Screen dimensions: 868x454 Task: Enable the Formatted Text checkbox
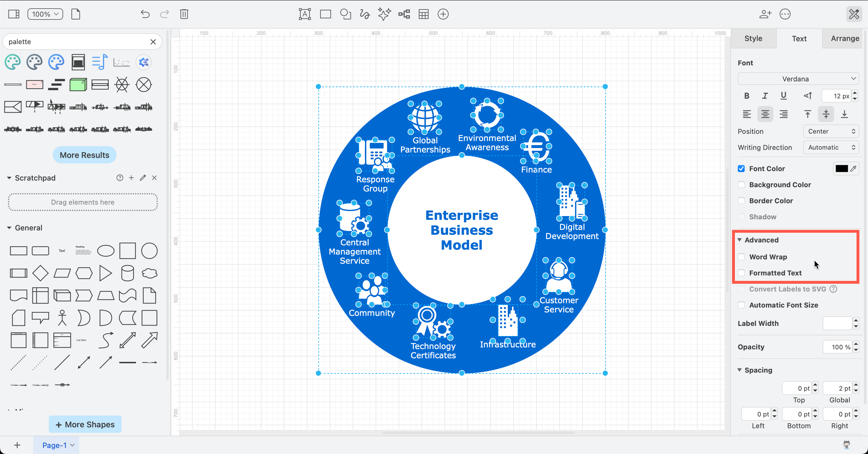741,273
